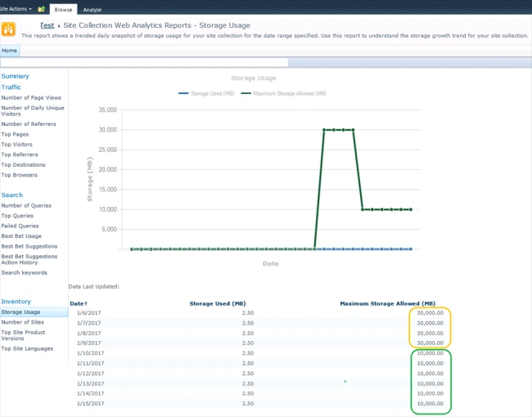
Task: Click Maximum Storage Allowed (MB) column header
Action: [387, 303]
